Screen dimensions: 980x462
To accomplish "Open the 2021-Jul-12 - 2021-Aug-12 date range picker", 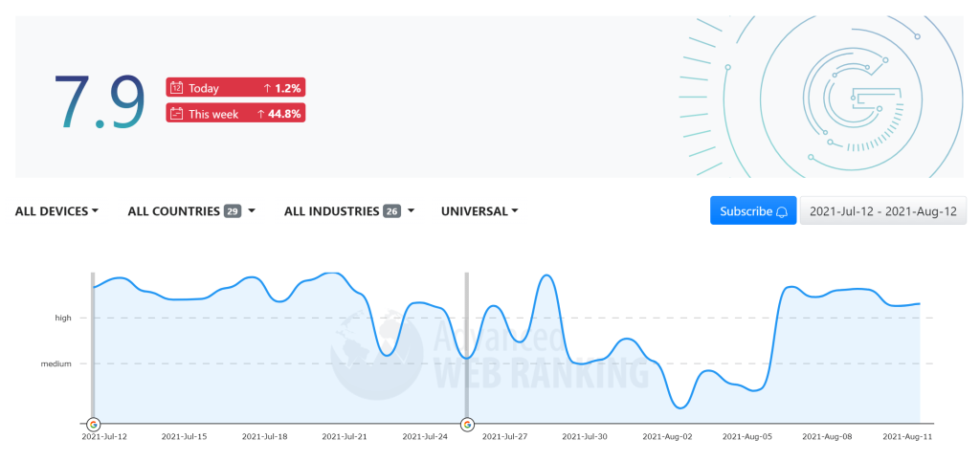I will (x=883, y=211).
